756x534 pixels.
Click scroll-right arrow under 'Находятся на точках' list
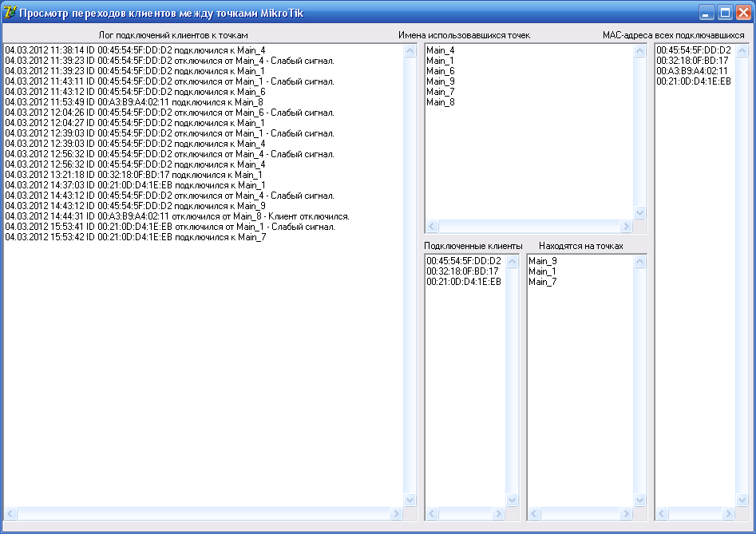point(627,513)
